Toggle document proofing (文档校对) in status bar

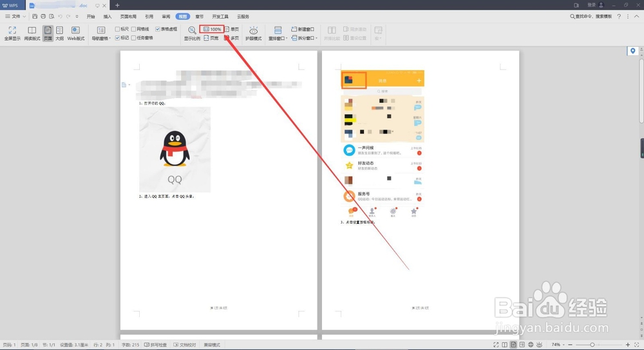(x=184, y=345)
